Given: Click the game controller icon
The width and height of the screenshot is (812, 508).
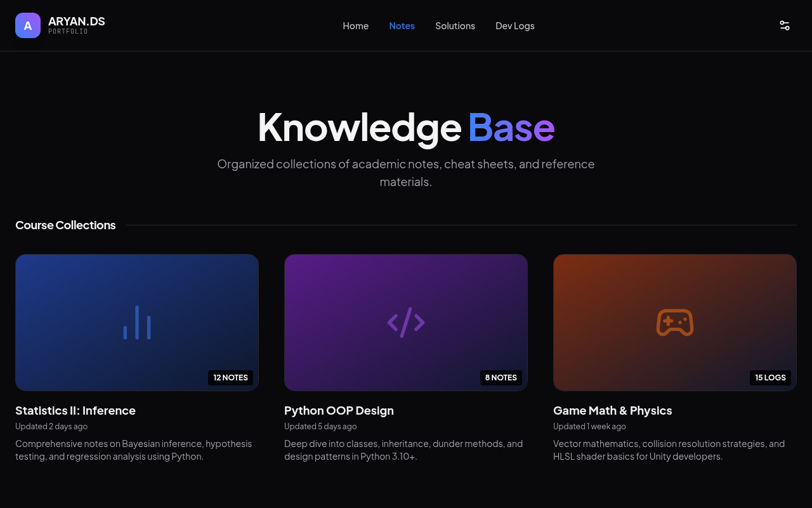Looking at the screenshot, I should [x=674, y=323].
